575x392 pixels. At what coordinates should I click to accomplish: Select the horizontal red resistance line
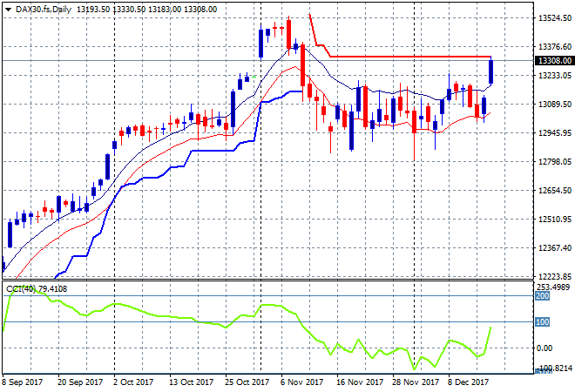tap(410, 57)
